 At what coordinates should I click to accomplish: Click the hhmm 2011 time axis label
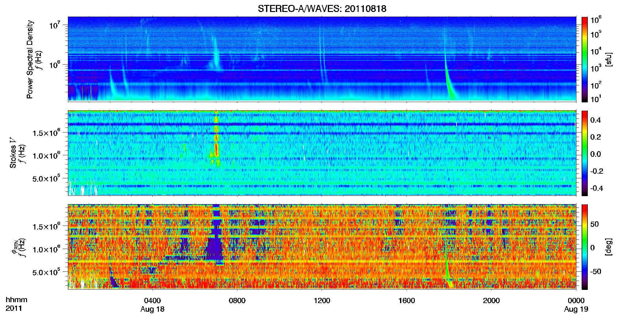pyautogui.click(x=16, y=304)
